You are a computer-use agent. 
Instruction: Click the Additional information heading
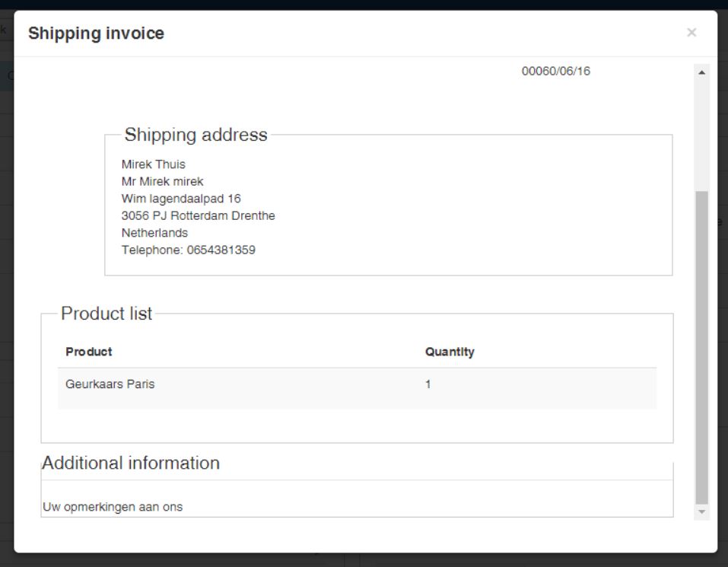(x=131, y=463)
